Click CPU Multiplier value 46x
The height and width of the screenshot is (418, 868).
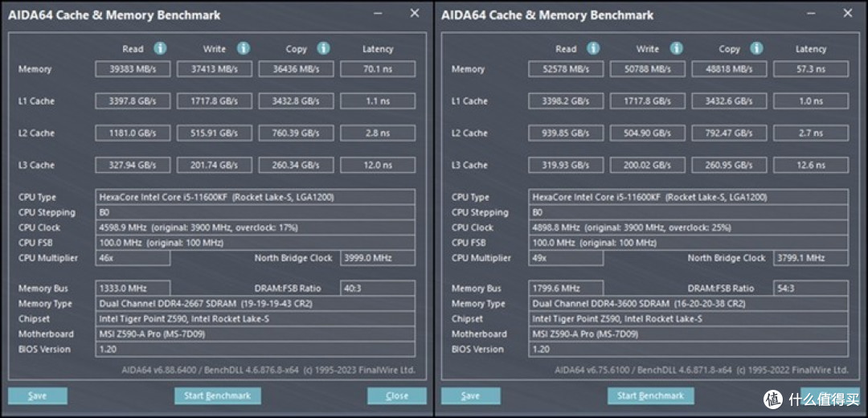(x=133, y=258)
